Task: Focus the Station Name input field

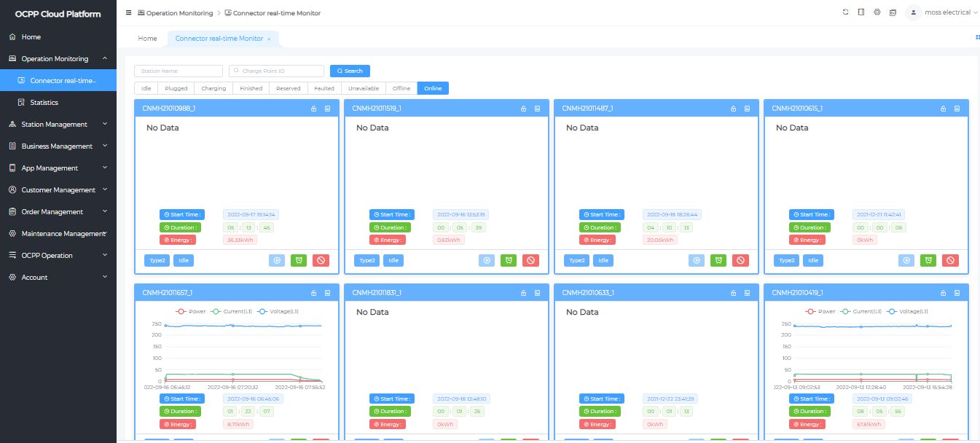Action: coord(179,71)
